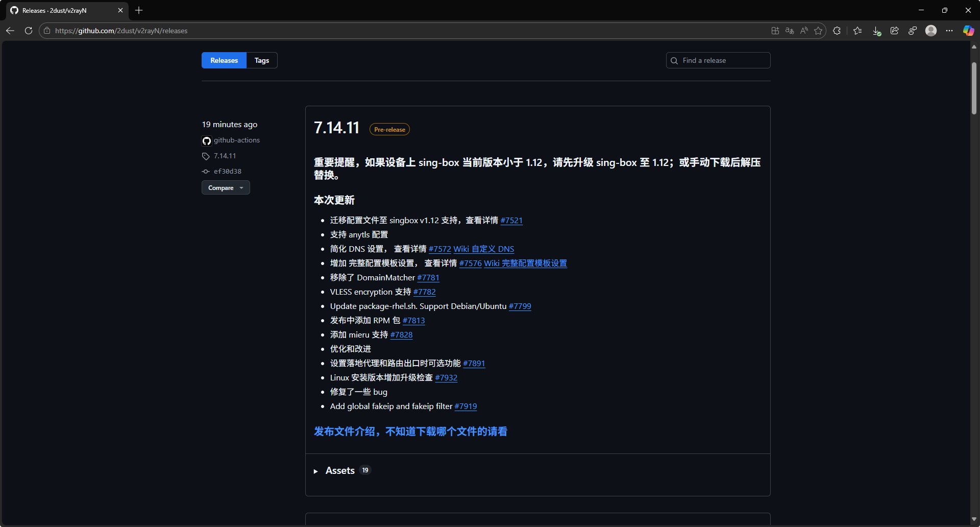The height and width of the screenshot is (527, 980).
Task: Open the Copilot icon
Action: point(968,31)
